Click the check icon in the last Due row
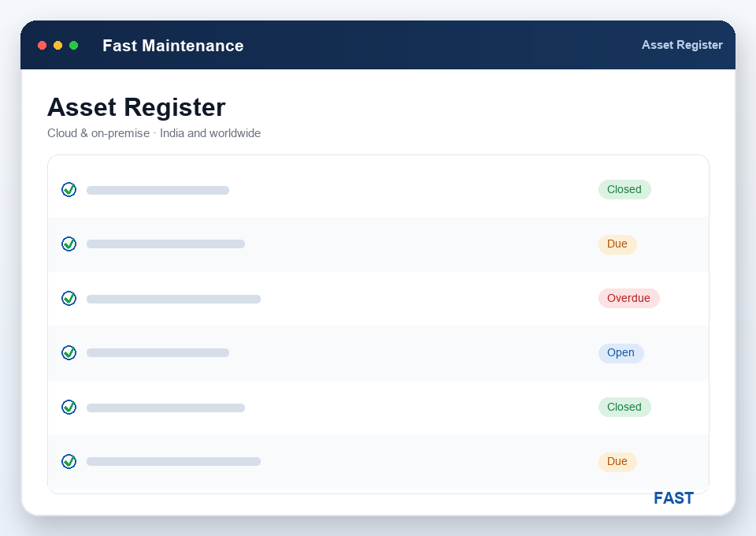This screenshot has height=536, width=756. 69,462
